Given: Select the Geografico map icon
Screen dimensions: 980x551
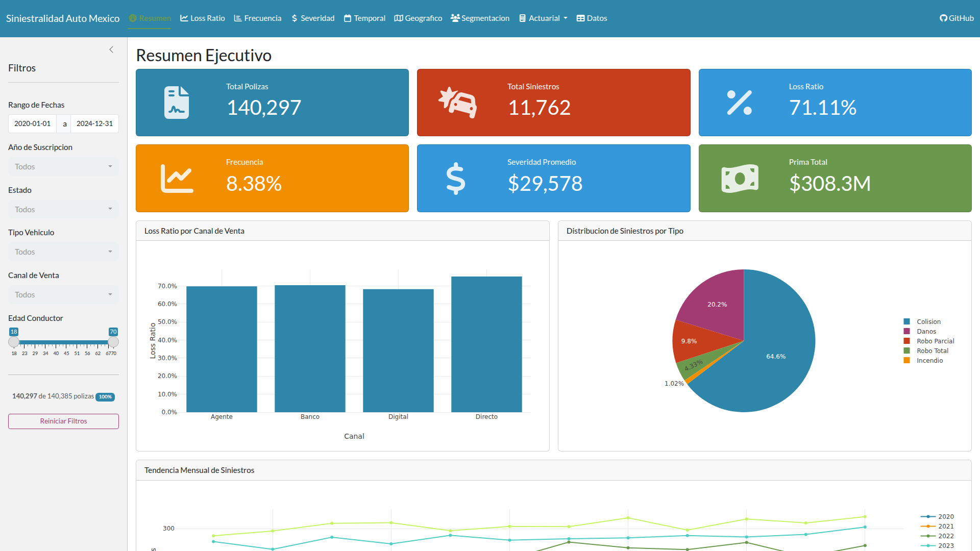Looking at the screenshot, I should tap(398, 18).
